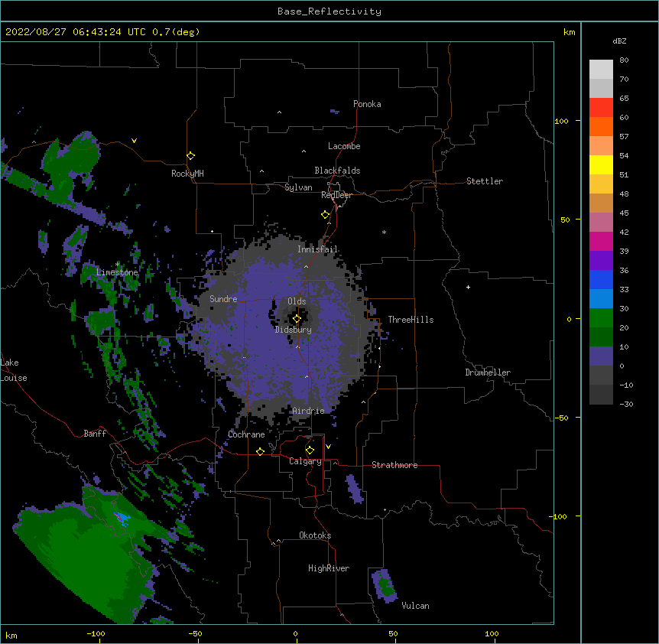Image resolution: width=659 pixels, height=644 pixels.
Task: Click the Lake Louise label
Action: [14, 370]
